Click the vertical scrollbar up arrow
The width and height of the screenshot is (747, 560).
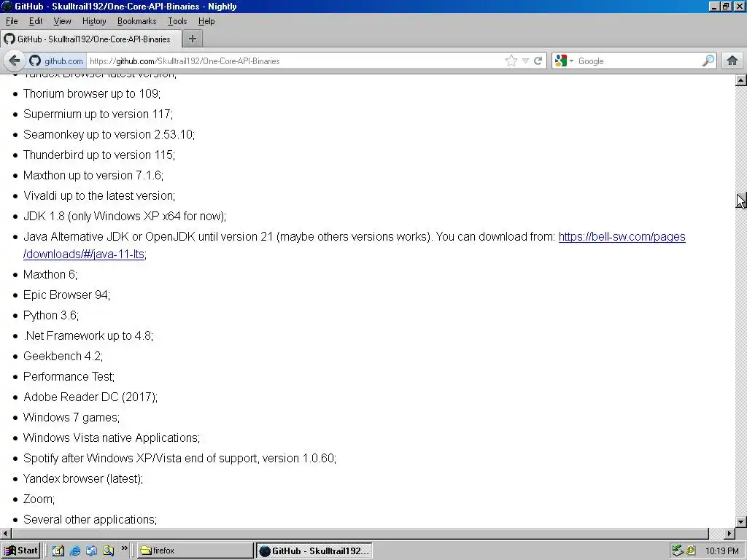741,80
